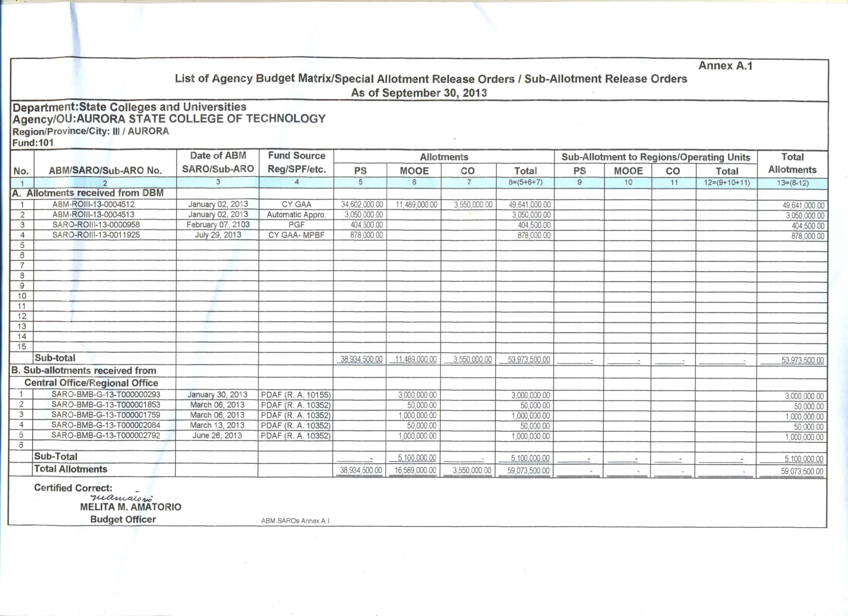Click the date February 07, 2103

tap(218, 225)
